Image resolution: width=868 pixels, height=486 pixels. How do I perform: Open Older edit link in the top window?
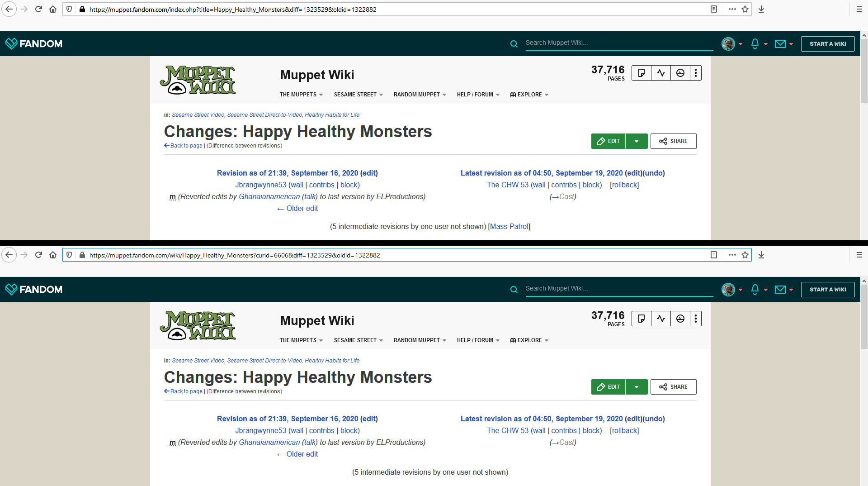297,209
